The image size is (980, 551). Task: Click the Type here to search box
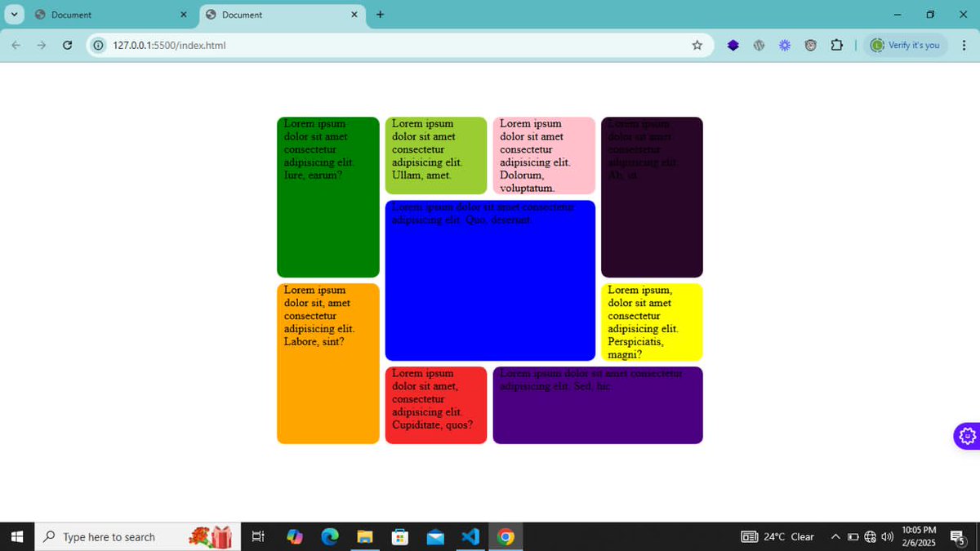pyautogui.click(x=137, y=536)
